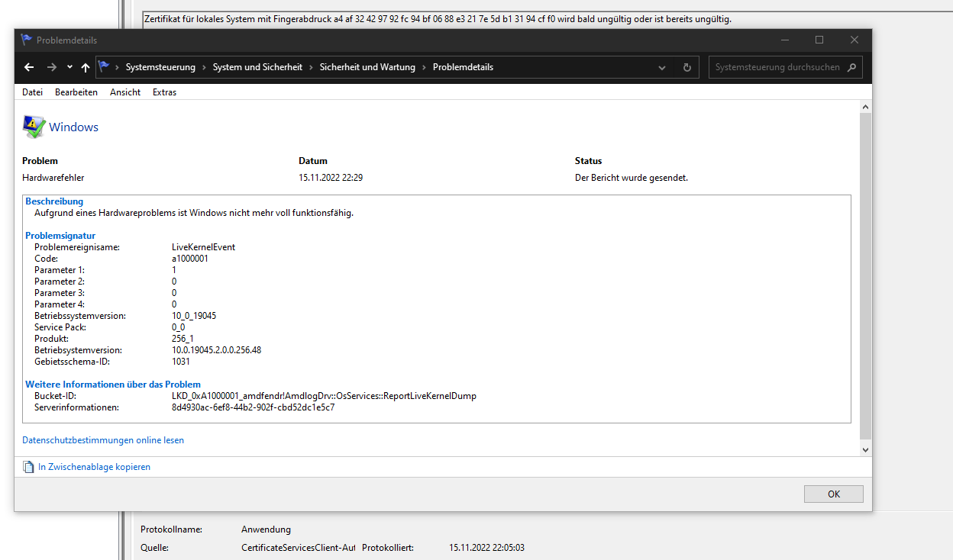Click the Beschreibung heading
Viewport: 953px width, 560px height.
click(x=54, y=201)
